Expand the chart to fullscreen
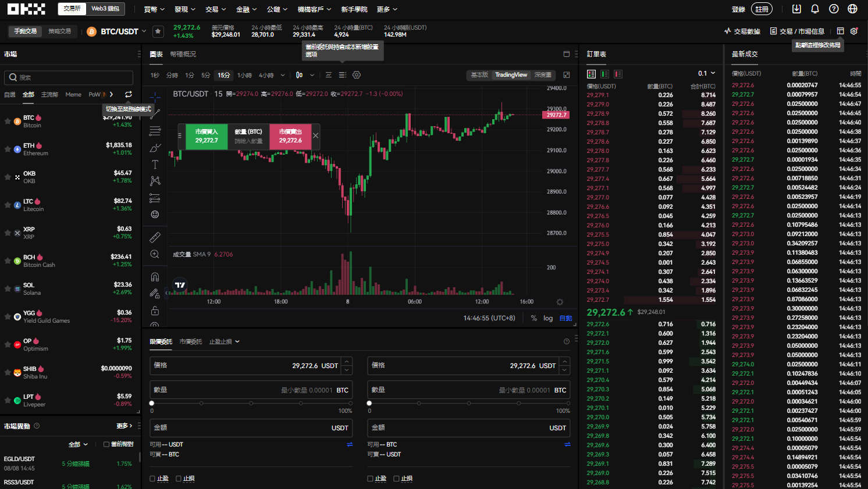868x489 pixels. [x=567, y=75]
